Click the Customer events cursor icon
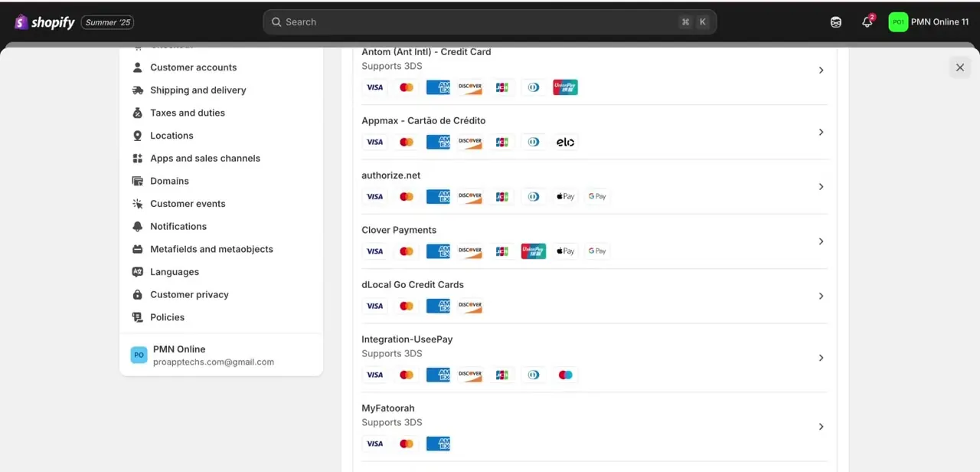This screenshot has height=472, width=980. click(x=138, y=204)
